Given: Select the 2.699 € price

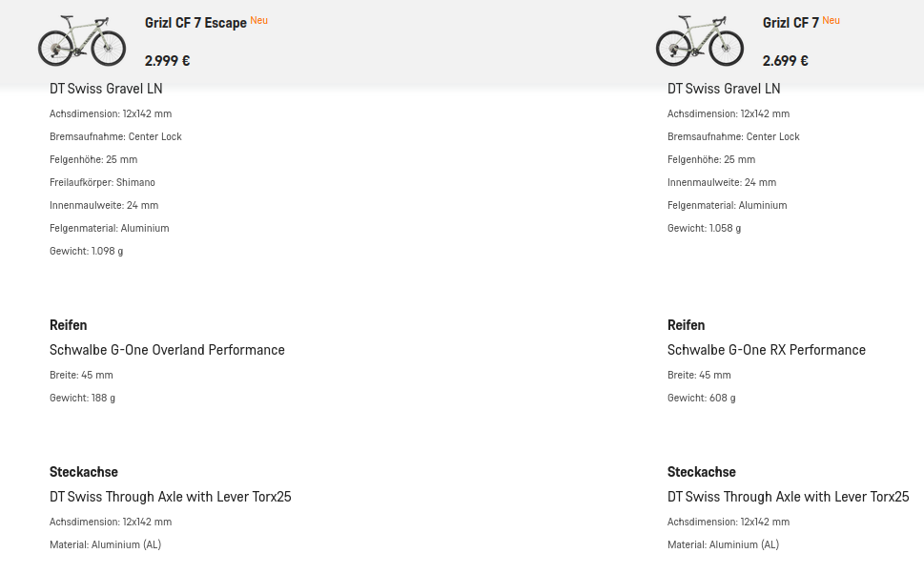Looking at the screenshot, I should coord(785,61).
